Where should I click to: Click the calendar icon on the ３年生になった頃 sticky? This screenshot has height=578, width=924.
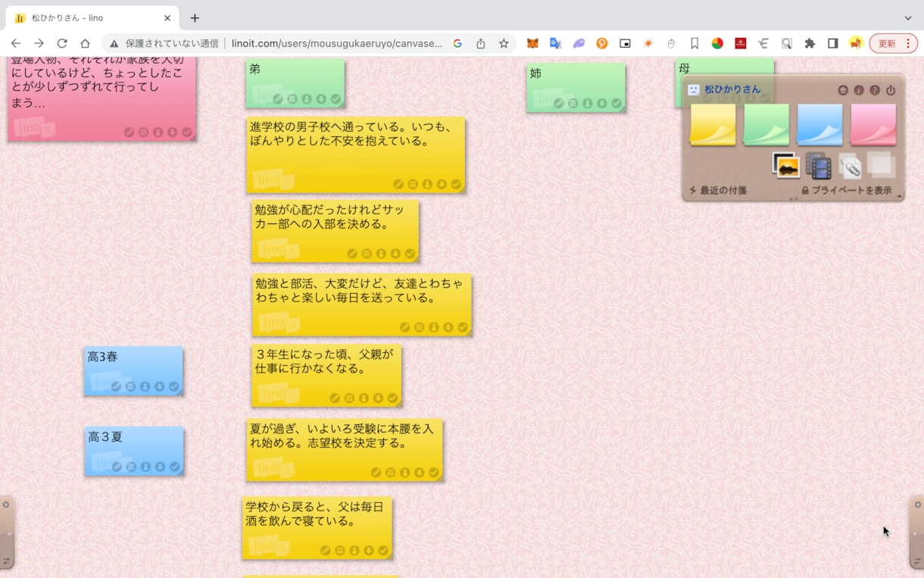[x=349, y=398]
